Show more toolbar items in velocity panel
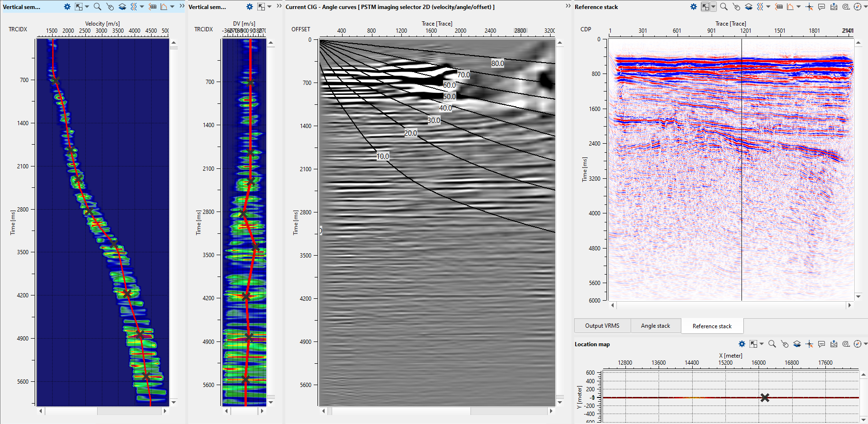868x424 pixels. [182, 6]
